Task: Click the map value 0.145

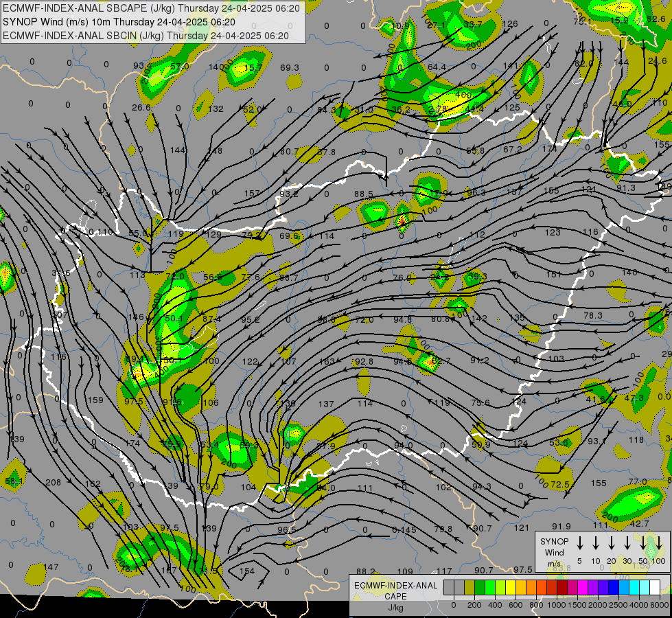Action: coord(404,530)
